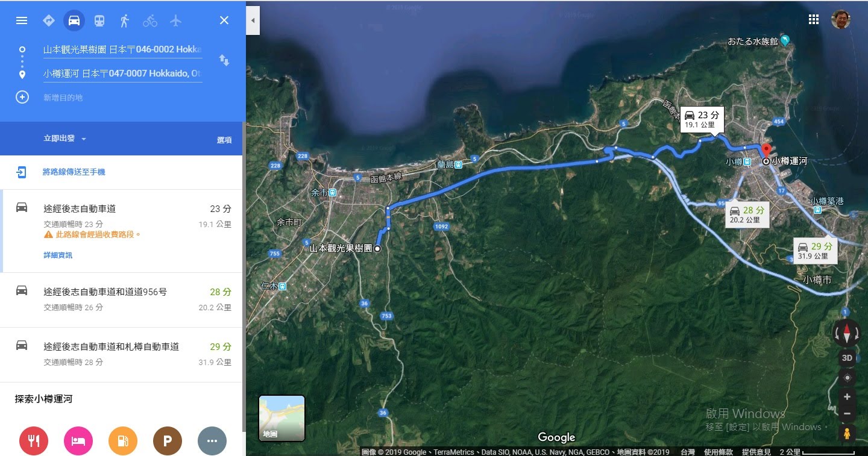Expand more explore categories button
The image size is (868, 456).
tap(212, 441)
